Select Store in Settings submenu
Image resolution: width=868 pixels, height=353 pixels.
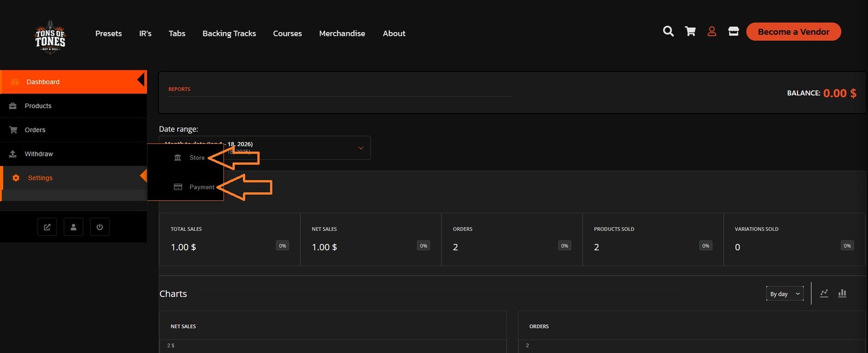pos(196,157)
